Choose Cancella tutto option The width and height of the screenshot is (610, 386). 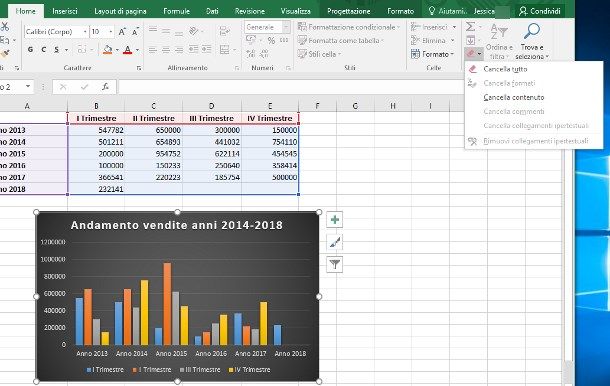click(505, 69)
